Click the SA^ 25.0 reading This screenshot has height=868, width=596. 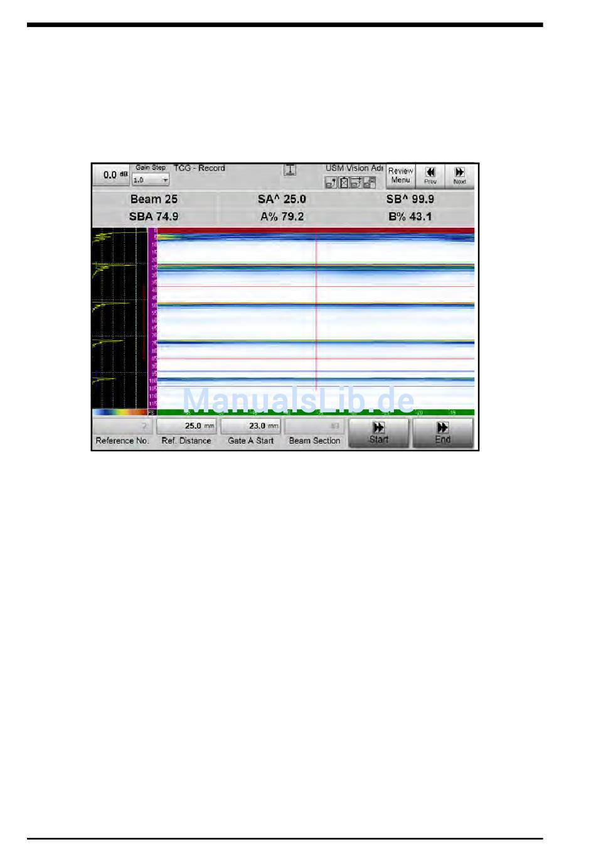[x=282, y=199]
